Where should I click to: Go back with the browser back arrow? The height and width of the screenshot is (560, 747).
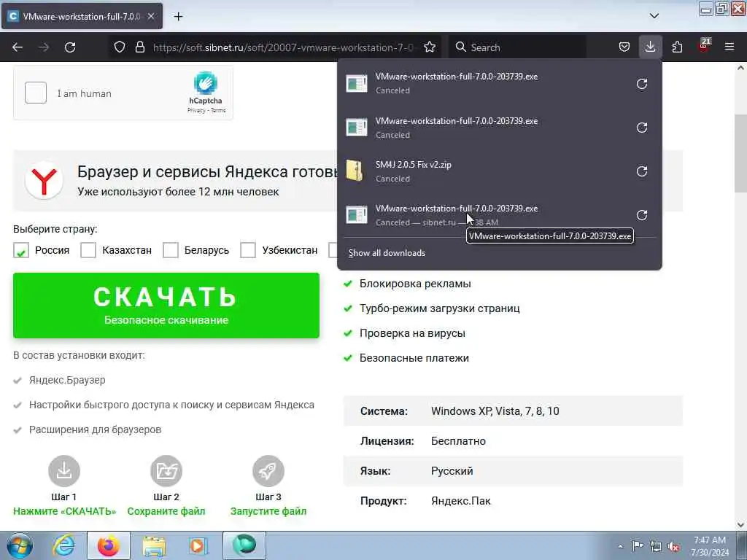tap(18, 47)
